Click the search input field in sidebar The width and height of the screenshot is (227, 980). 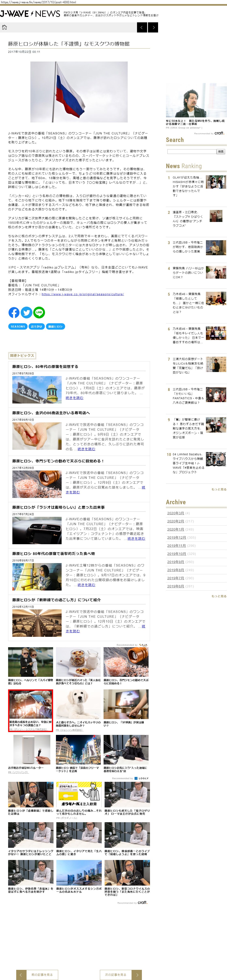pyautogui.click(x=192, y=151)
